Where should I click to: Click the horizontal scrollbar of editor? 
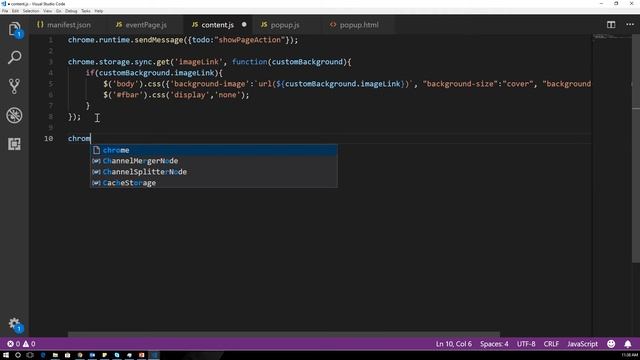pyautogui.click(x=284, y=334)
